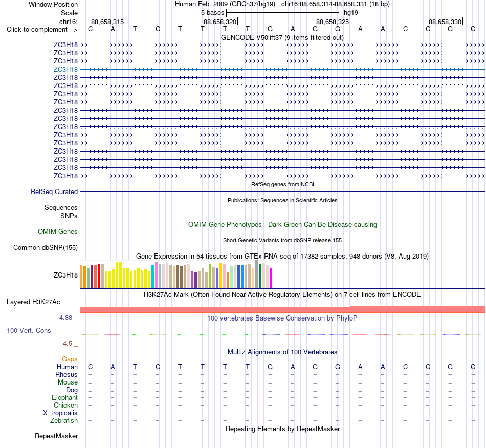Select the X_tropicalis alignment row label
Viewport: 486px width, 448px height.
point(60,413)
